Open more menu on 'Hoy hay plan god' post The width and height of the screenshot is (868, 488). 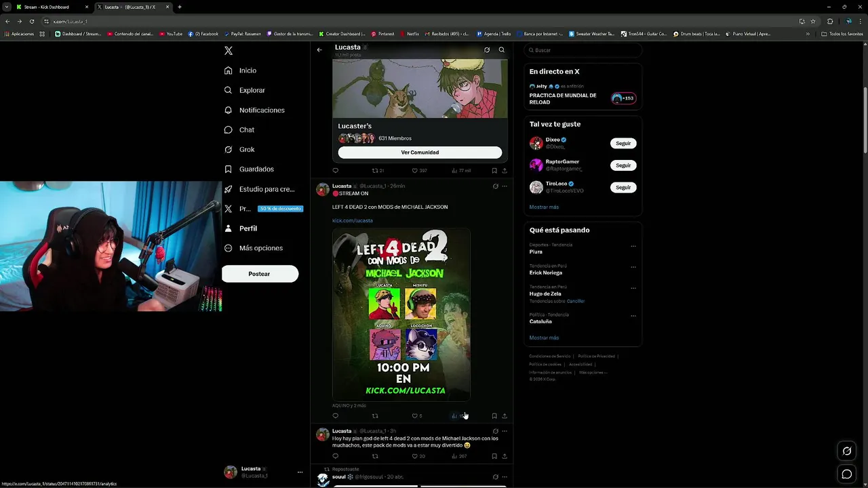pos(505,431)
